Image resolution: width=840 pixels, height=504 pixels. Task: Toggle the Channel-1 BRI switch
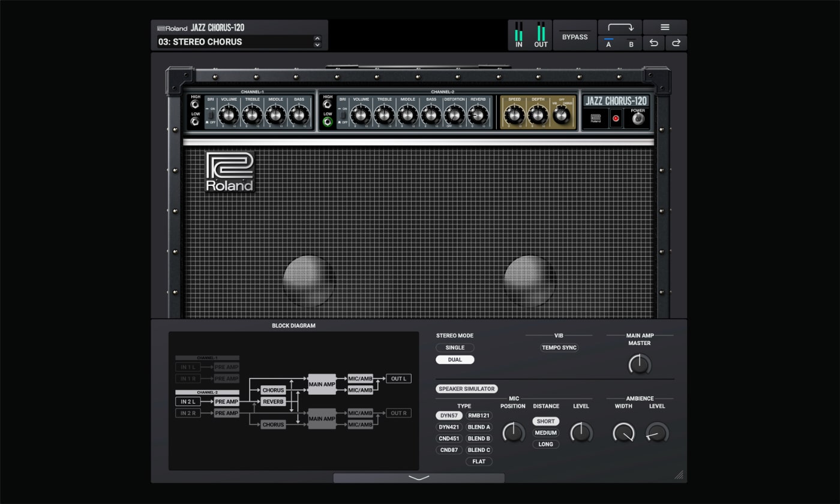point(211,114)
